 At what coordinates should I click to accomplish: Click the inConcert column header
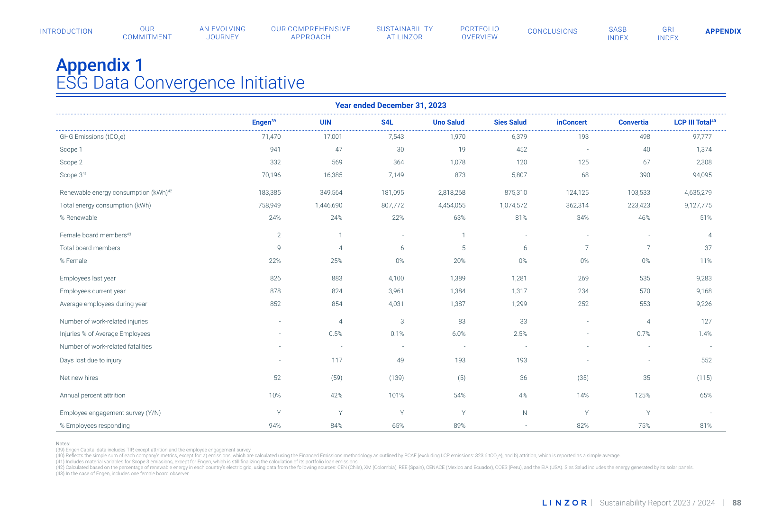572,122
